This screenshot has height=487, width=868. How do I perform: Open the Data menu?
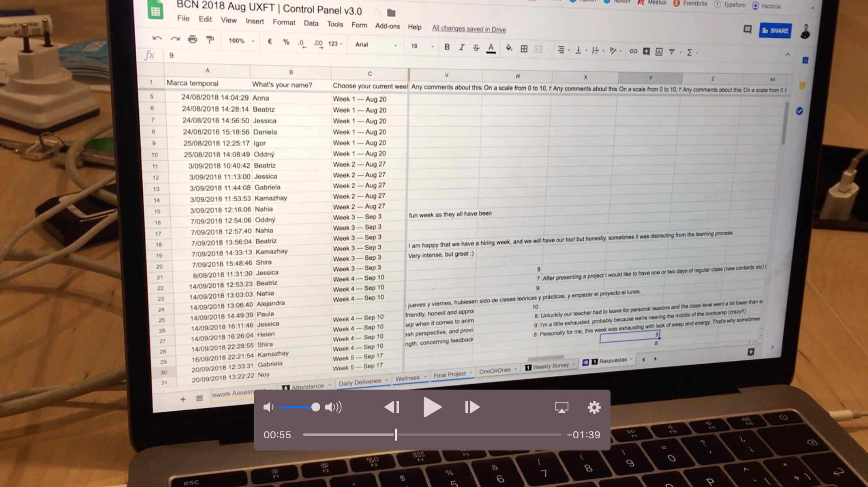click(311, 24)
